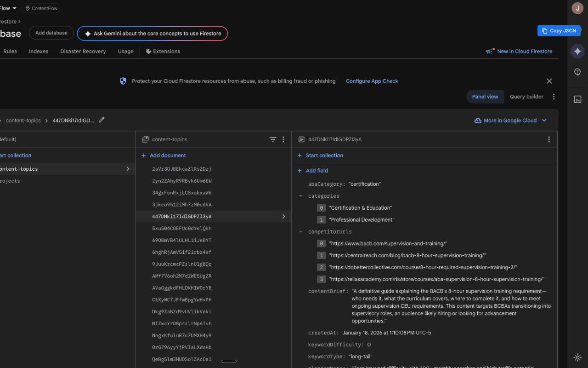Open the help question mark icon
This screenshot has height=368, width=588.
[x=577, y=72]
